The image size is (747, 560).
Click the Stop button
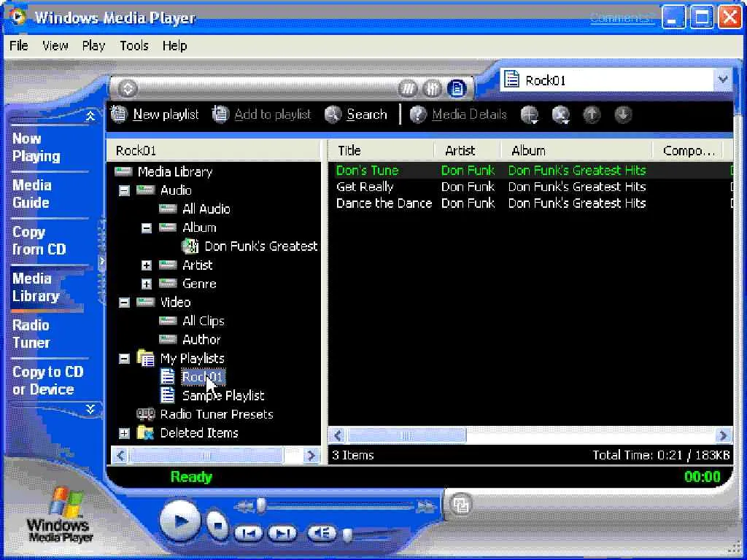[217, 525]
